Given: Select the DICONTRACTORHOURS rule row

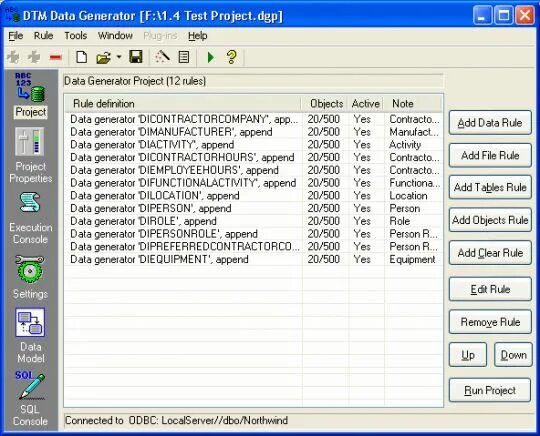Looking at the screenshot, I should 253,157.
